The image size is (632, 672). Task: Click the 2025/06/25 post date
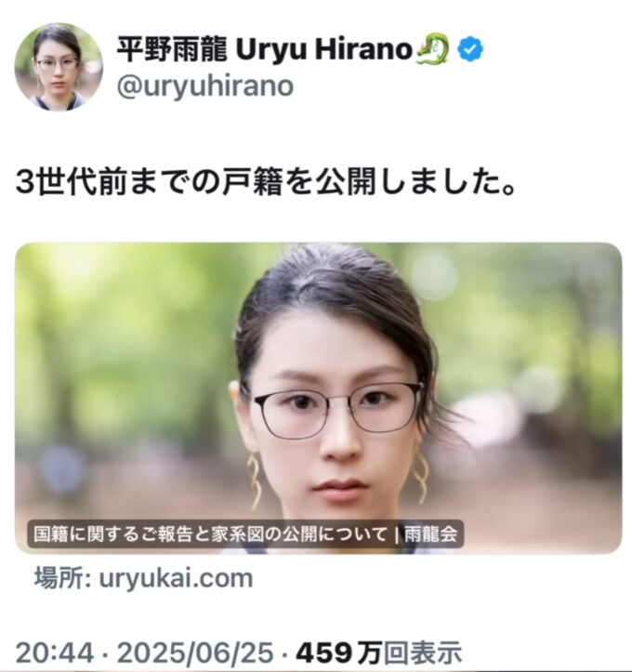[195, 653]
